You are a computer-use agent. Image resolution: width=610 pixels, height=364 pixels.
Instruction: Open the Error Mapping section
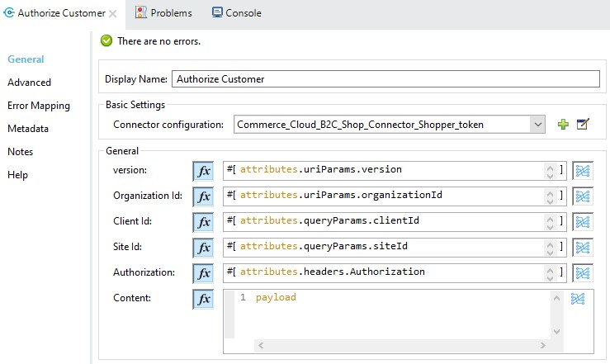coord(39,106)
